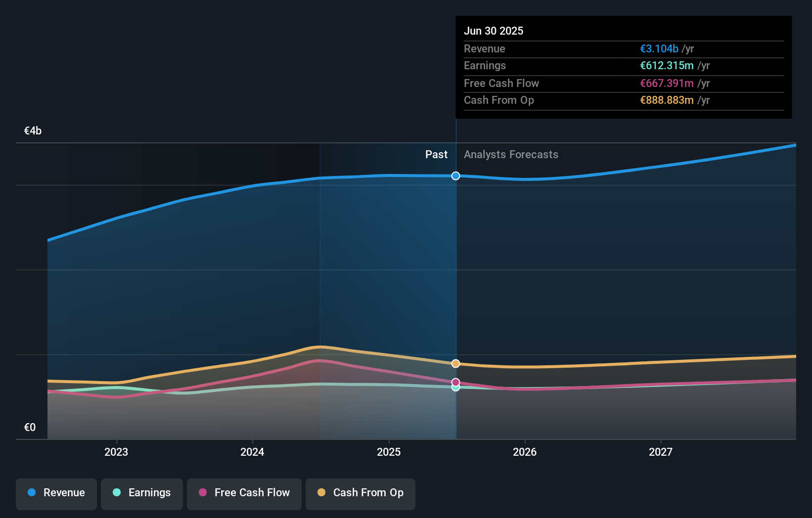Click the blue Revenue legend dot
Viewport: 812px width, 518px height.
(31, 493)
